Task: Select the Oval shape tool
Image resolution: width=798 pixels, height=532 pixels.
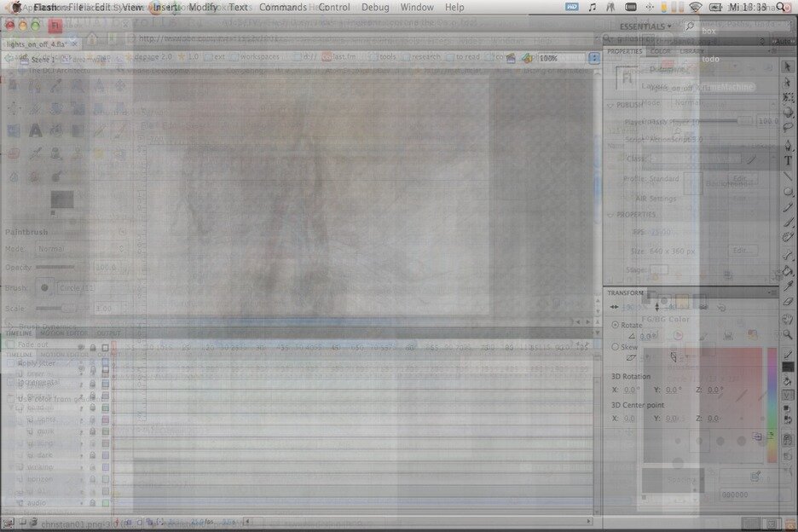Action: pyautogui.click(x=787, y=192)
